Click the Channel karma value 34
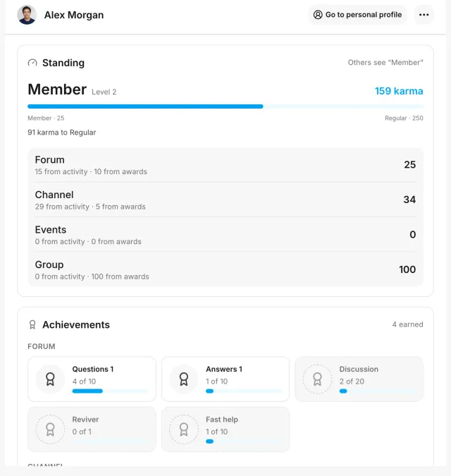 409,200
